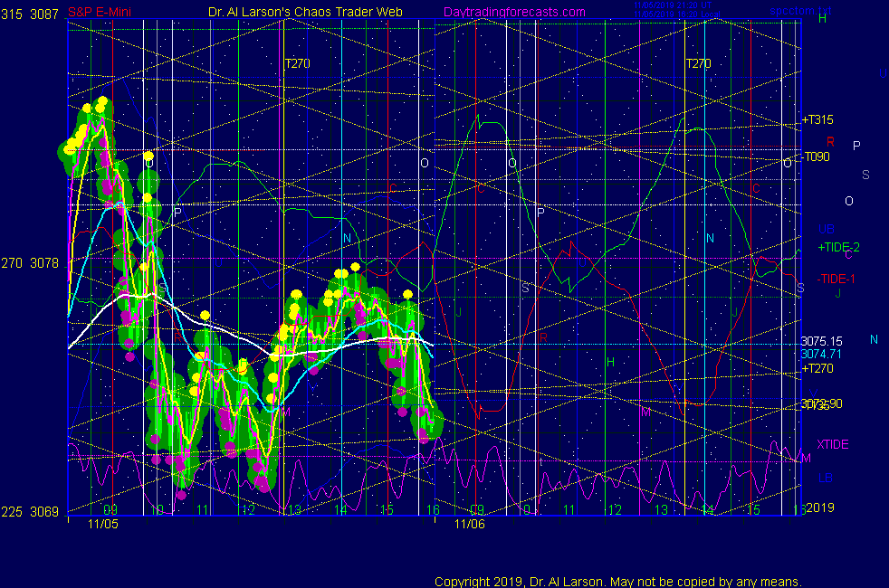Click the yellow "+T270" level label

click(x=817, y=369)
